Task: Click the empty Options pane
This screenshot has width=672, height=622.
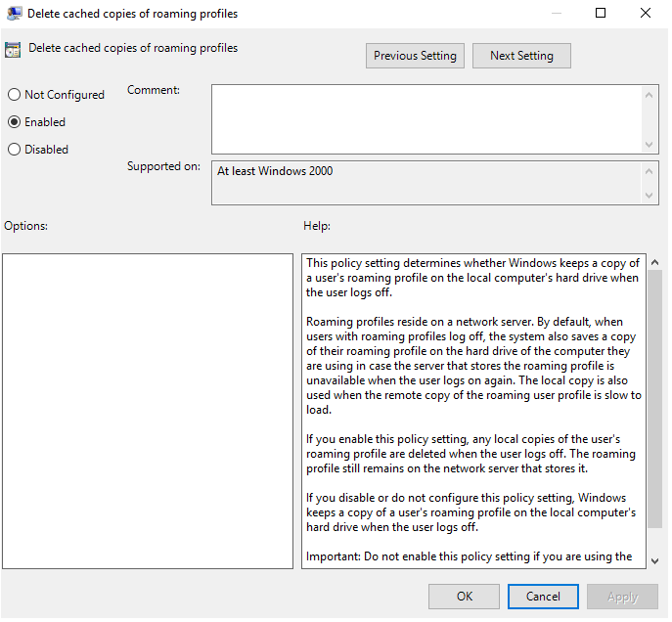Action: [148, 411]
